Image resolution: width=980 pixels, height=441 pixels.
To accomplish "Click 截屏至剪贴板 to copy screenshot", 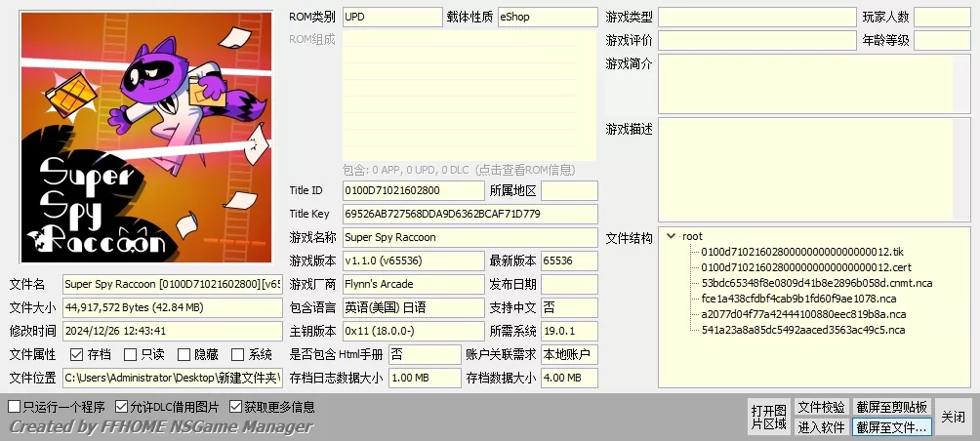I will [892, 407].
